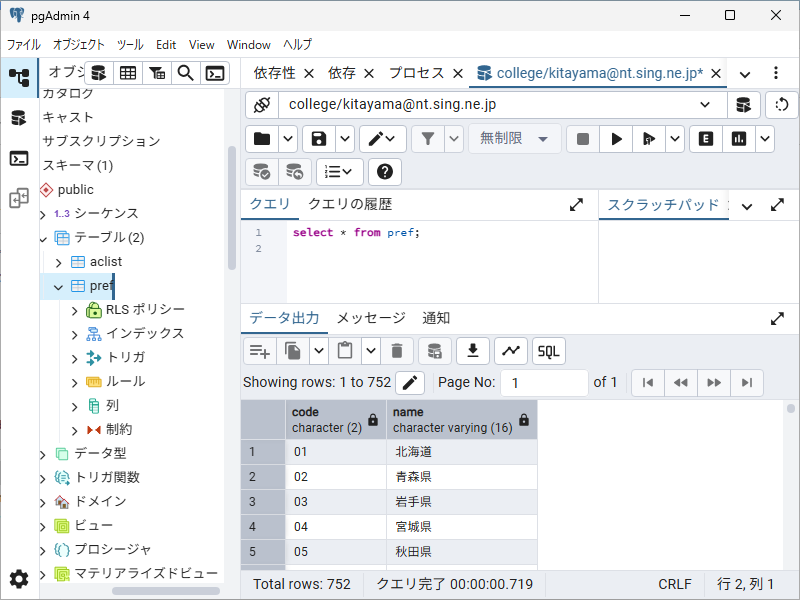Download results with the download icon
Image resolution: width=800 pixels, height=600 pixels.
click(x=473, y=351)
